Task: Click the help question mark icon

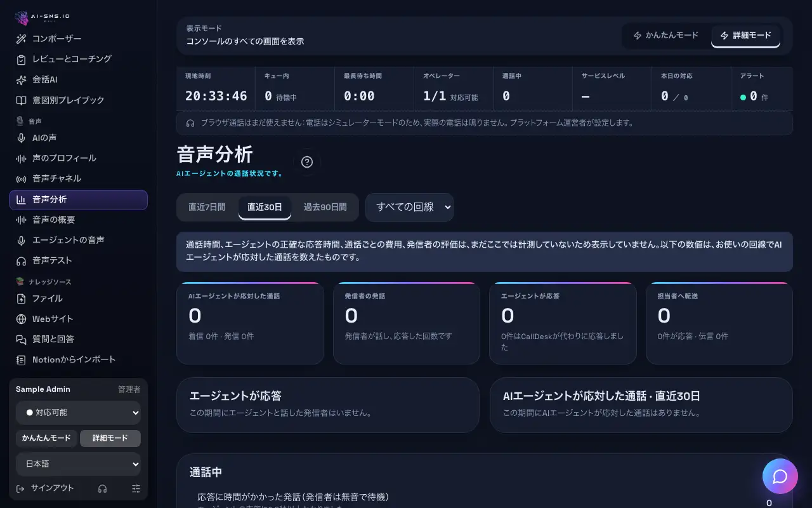Action: point(307,162)
